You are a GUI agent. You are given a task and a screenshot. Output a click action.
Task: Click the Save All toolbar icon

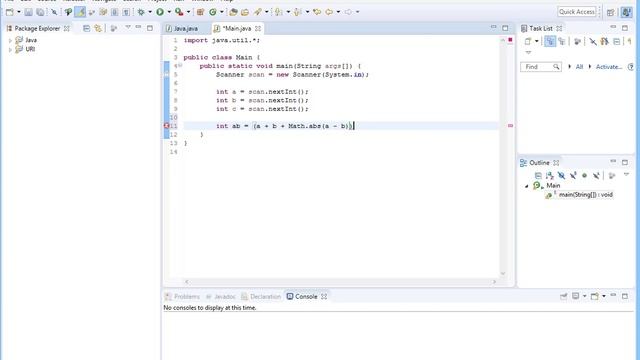coord(40,12)
